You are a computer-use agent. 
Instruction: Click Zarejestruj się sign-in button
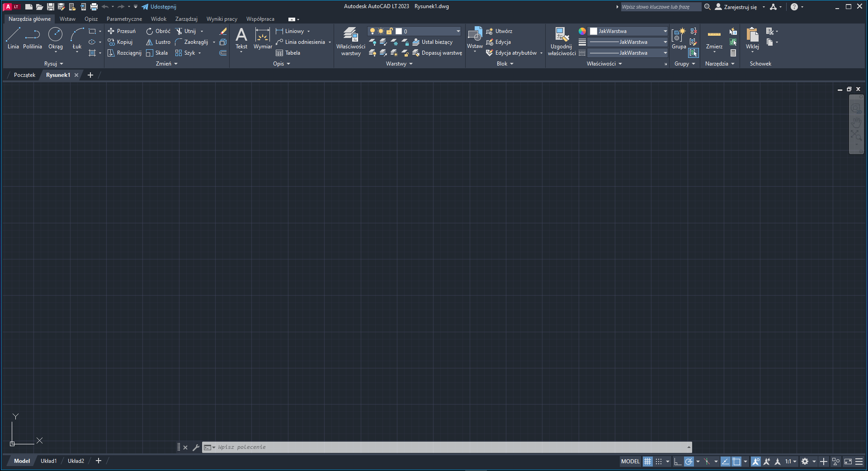[x=736, y=7]
